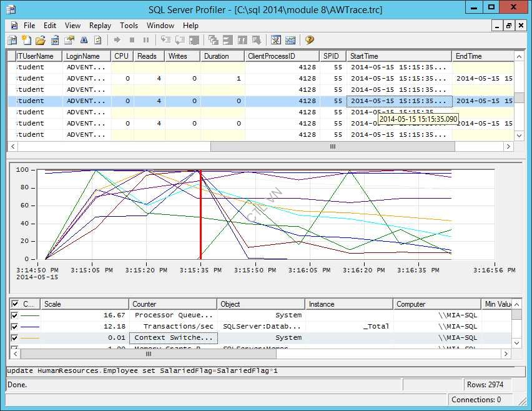Click the green Processor Queue line swatch
532x411 pixels.
click(x=29, y=315)
